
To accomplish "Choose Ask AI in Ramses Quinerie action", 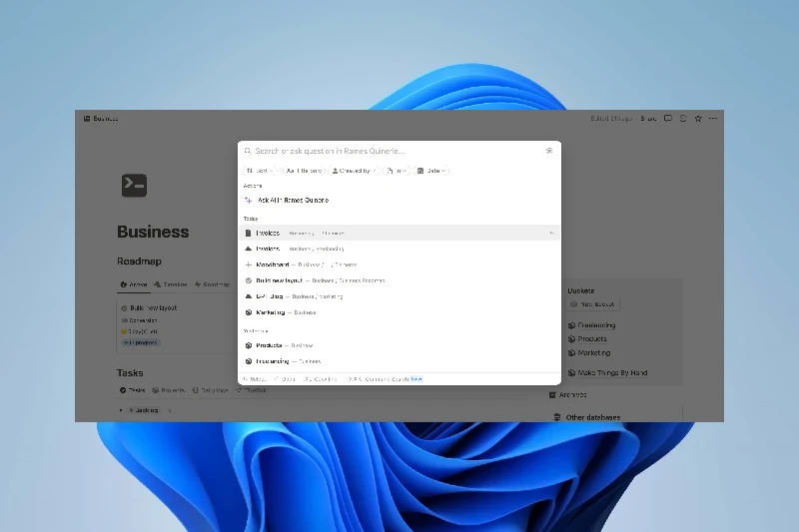I will coord(293,201).
